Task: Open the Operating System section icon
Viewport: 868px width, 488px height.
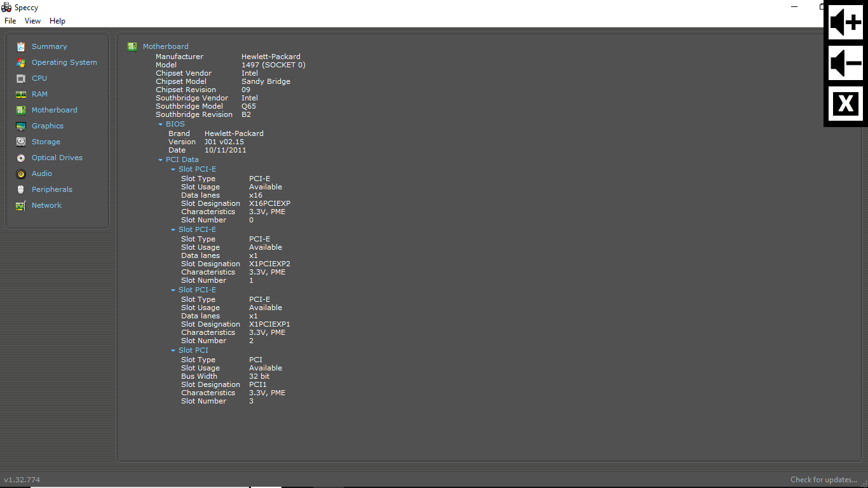Action: [x=21, y=62]
